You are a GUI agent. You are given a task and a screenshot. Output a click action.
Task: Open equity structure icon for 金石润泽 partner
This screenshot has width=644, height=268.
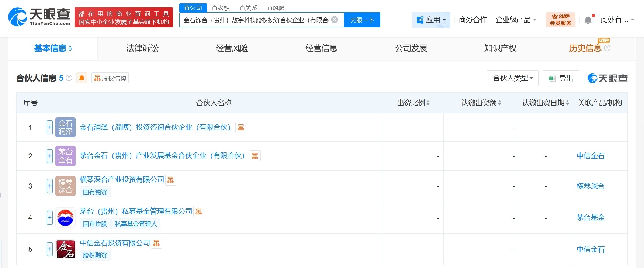[241, 127]
